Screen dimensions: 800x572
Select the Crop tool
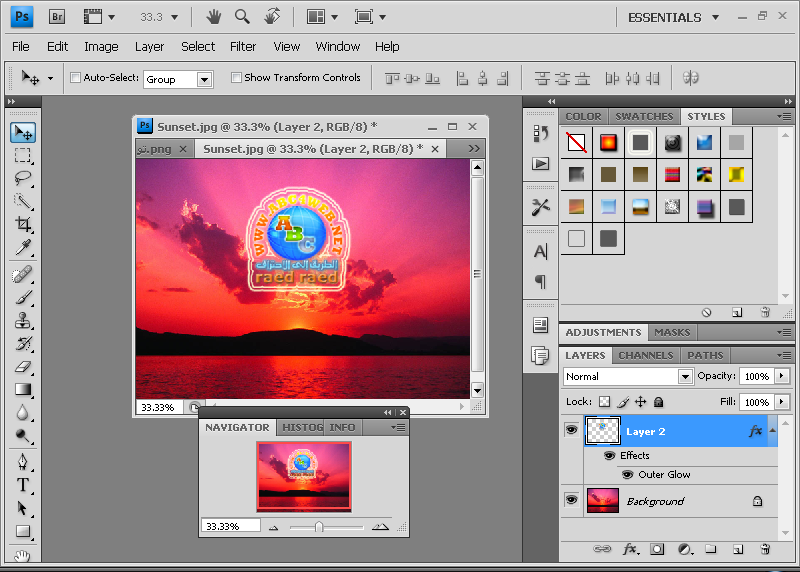22,224
